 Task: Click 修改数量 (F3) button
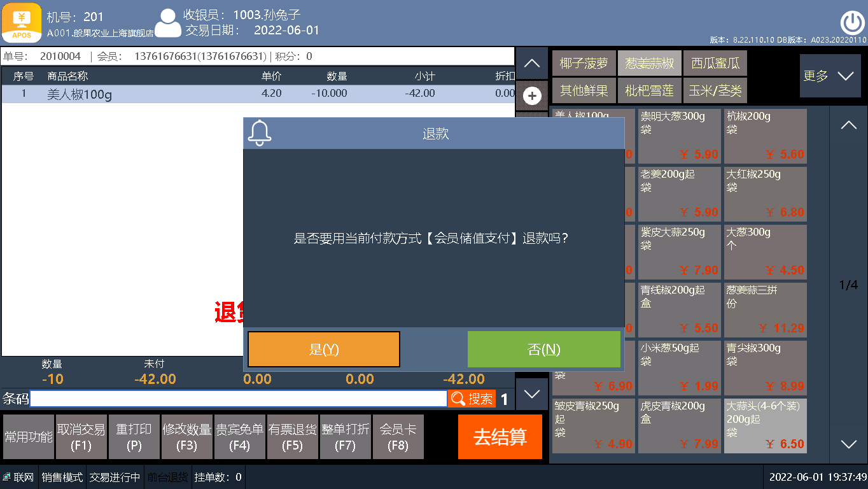pyautogui.click(x=187, y=437)
